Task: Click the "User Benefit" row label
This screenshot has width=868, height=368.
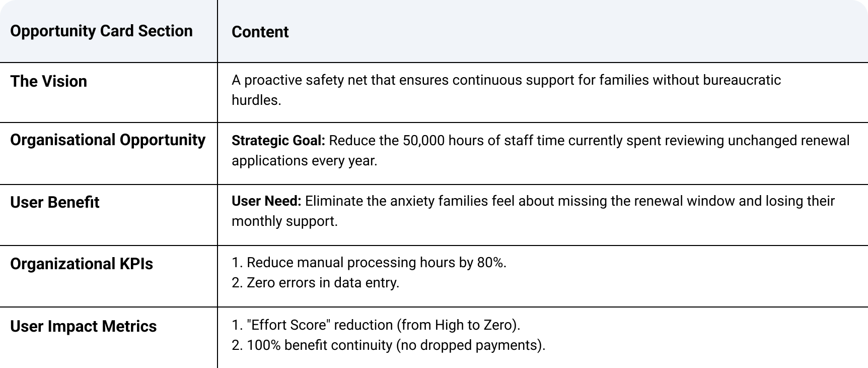Action: point(54,202)
